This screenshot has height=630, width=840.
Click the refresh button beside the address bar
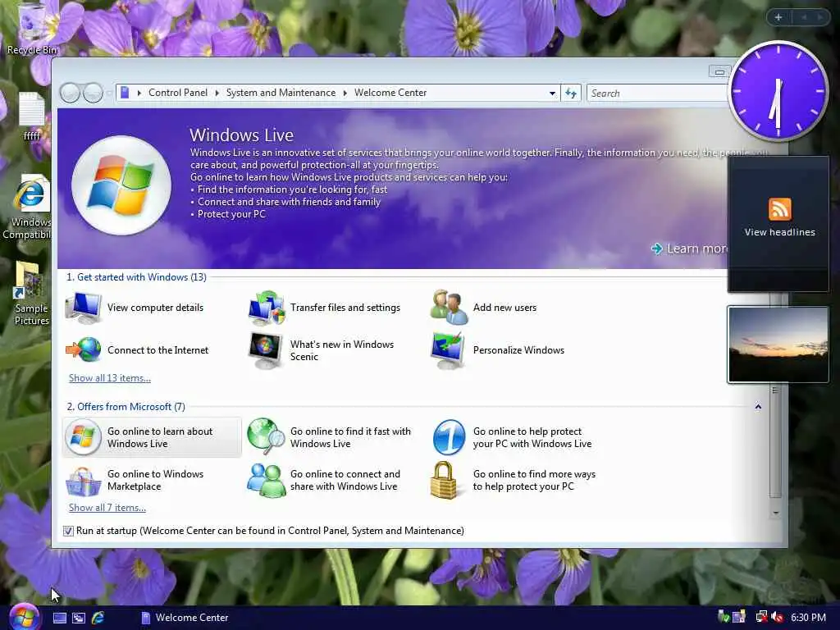click(x=571, y=94)
